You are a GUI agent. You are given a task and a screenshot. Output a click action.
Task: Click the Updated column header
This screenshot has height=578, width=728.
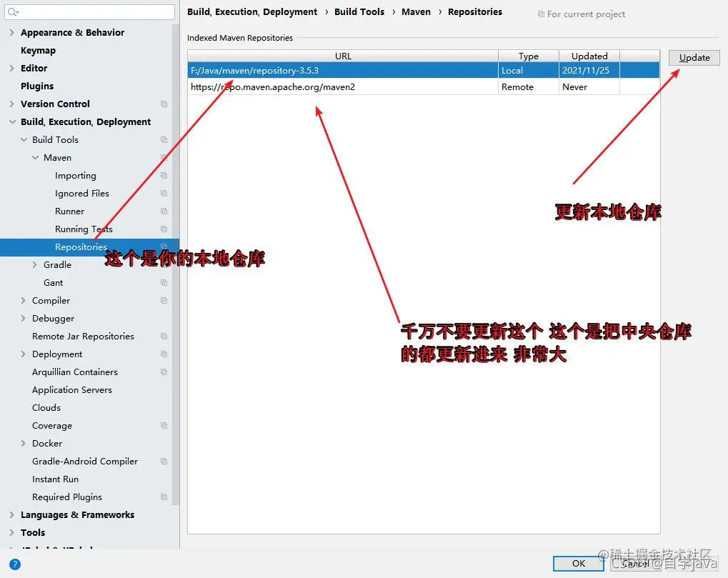pos(589,56)
